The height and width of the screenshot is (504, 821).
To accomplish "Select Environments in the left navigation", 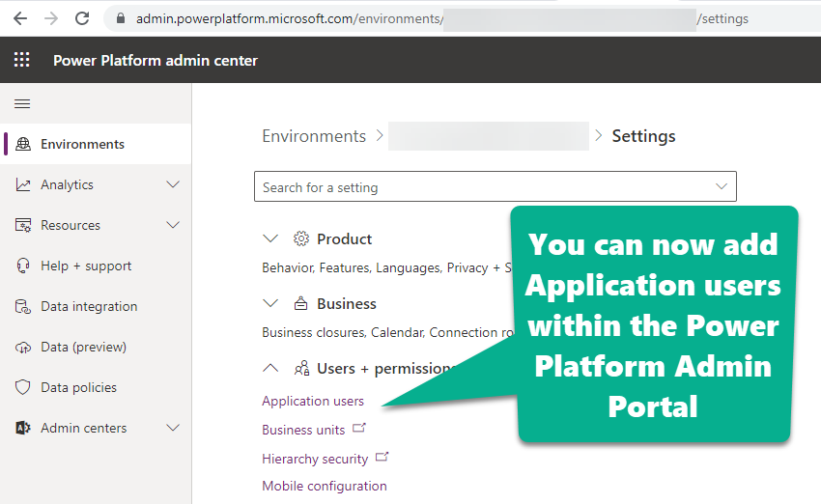I will (x=96, y=144).
